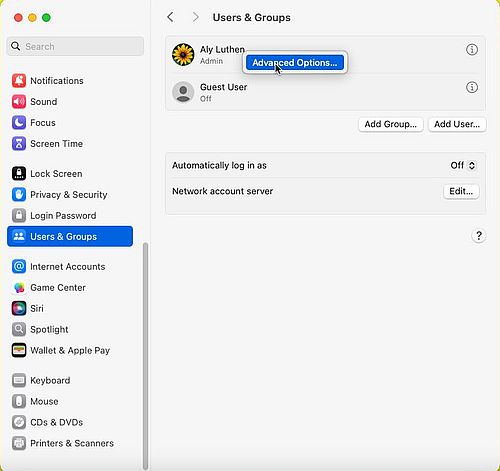Show info for Guest User account
The height and width of the screenshot is (471, 500).
472,87
